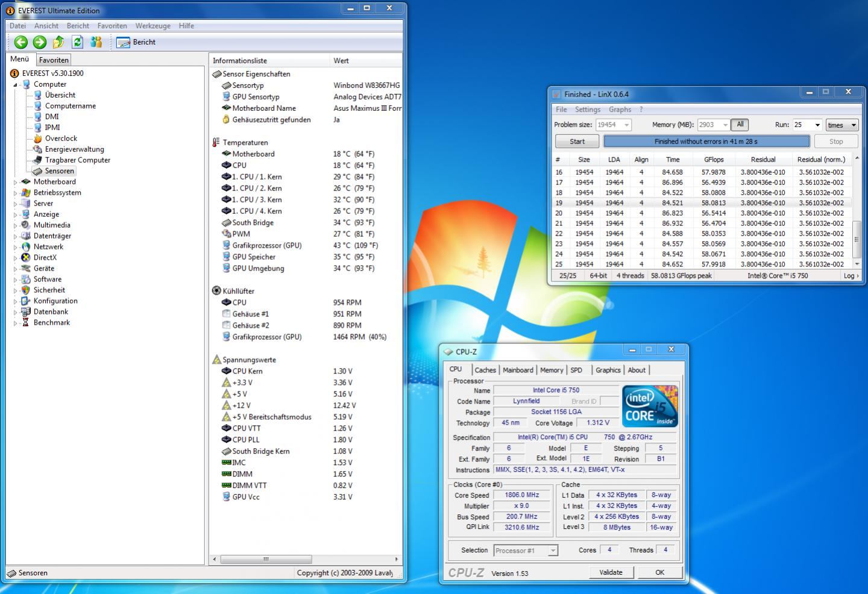Switch to the Favoriten tab in EVEREST

(54, 60)
